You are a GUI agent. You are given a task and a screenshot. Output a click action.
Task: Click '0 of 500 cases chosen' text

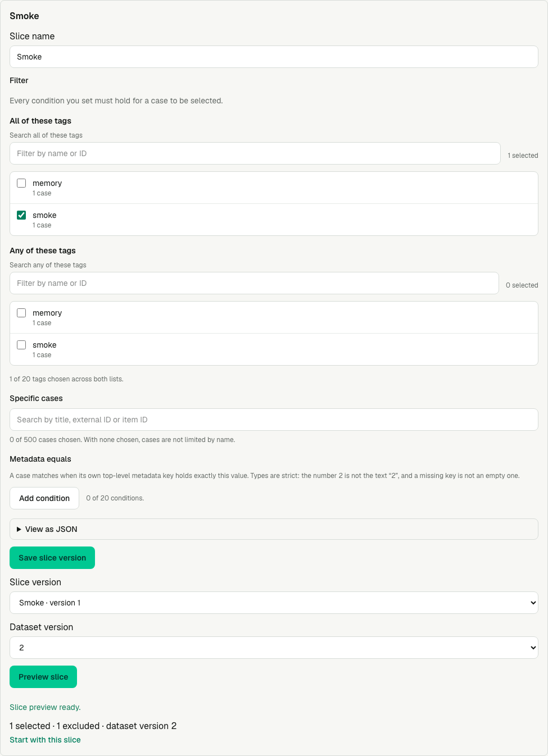tap(46, 440)
